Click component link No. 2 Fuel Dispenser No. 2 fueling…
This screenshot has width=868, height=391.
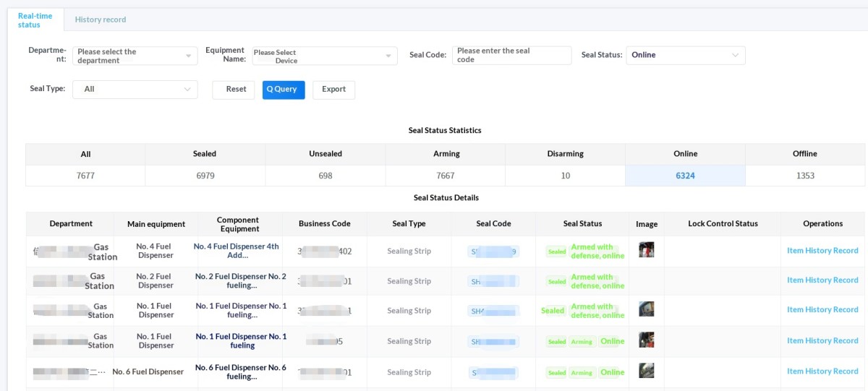tap(241, 281)
